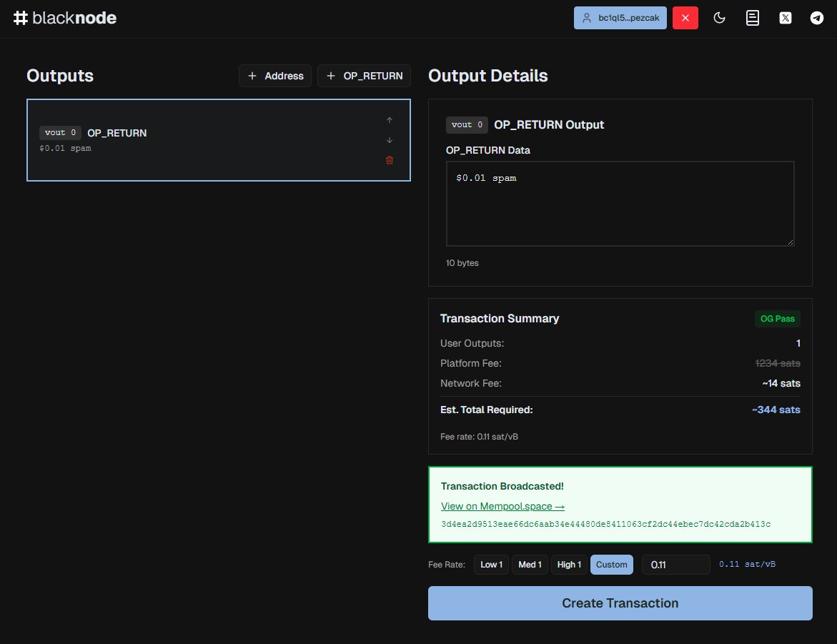The width and height of the screenshot is (837, 644).
Task: Click the ~14 sats network fee value
Action: pos(781,383)
